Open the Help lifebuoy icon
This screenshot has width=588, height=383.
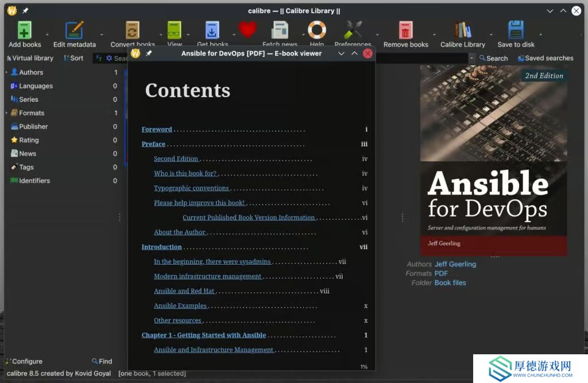[x=317, y=30]
